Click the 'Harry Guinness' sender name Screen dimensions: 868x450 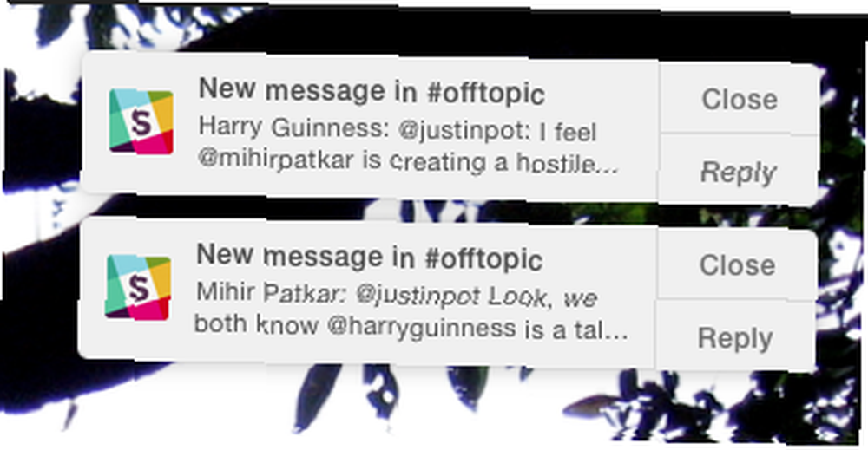pos(293,128)
